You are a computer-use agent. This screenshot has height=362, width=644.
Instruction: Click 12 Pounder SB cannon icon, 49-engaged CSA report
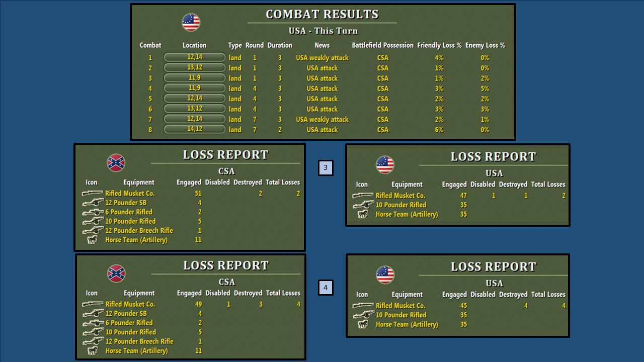[93, 313]
